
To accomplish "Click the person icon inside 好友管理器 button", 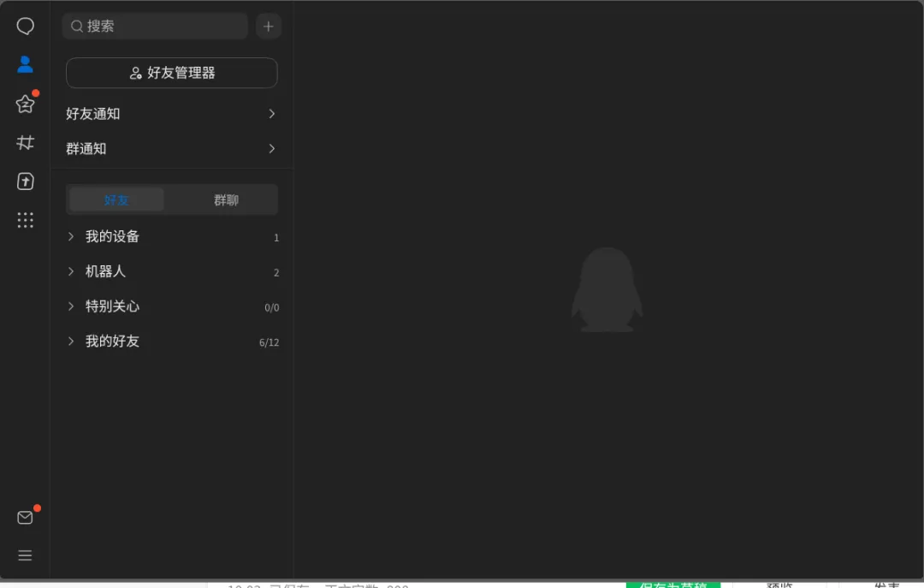I will (135, 73).
